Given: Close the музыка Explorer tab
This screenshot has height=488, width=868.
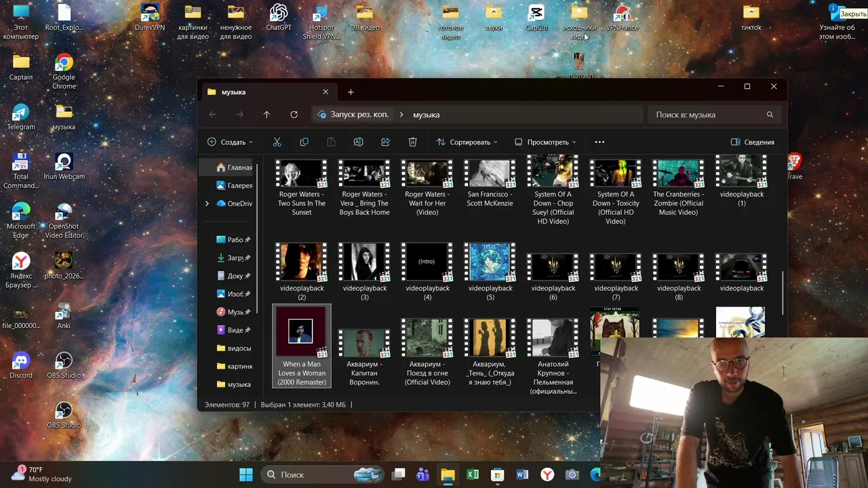Looking at the screenshot, I should [x=325, y=92].
